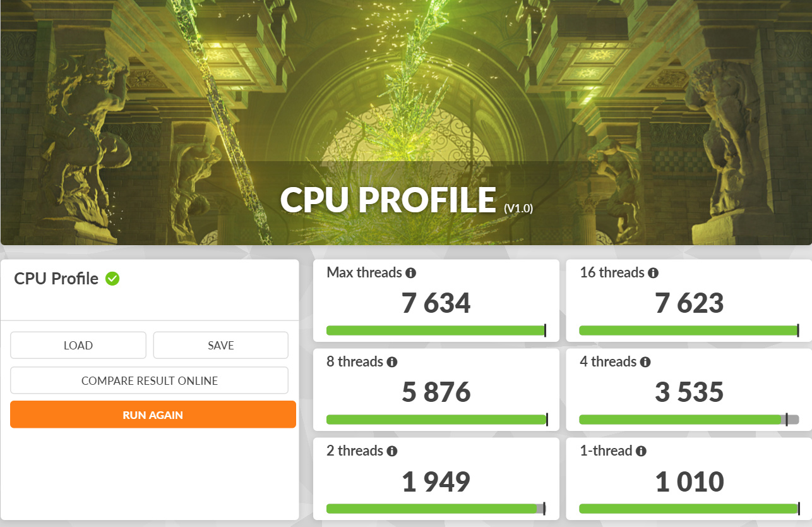The height and width of the screenshot is (527, 812).
Task: Click the 16 threads label
Action: point(612,273)
